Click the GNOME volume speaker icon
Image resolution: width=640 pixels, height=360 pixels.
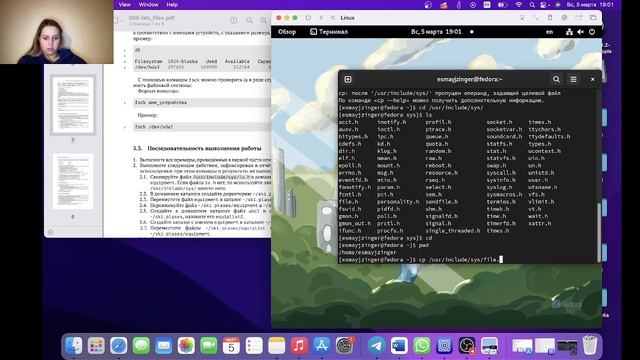(x=580, y=32)
